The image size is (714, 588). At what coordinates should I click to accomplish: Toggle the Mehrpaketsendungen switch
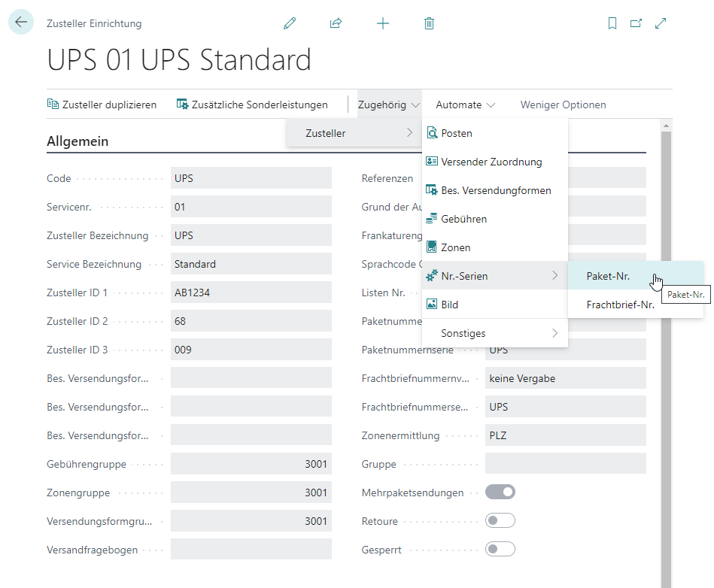500,492
